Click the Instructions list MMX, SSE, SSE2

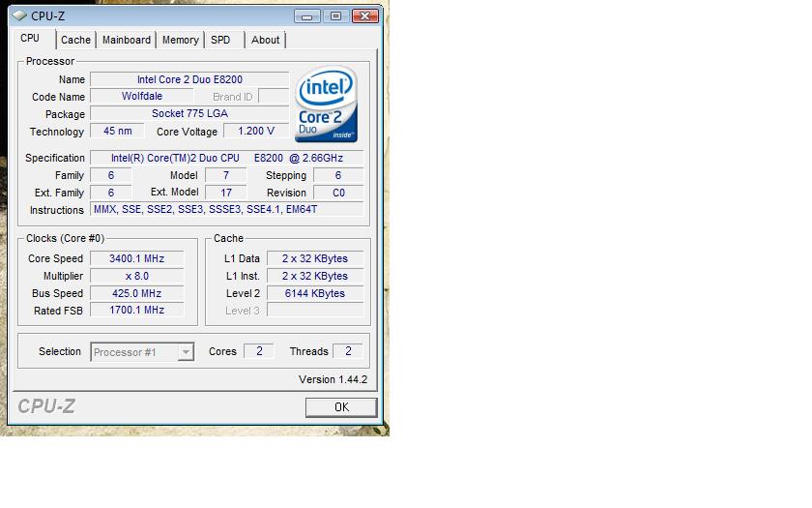click(x=227, y=209)
